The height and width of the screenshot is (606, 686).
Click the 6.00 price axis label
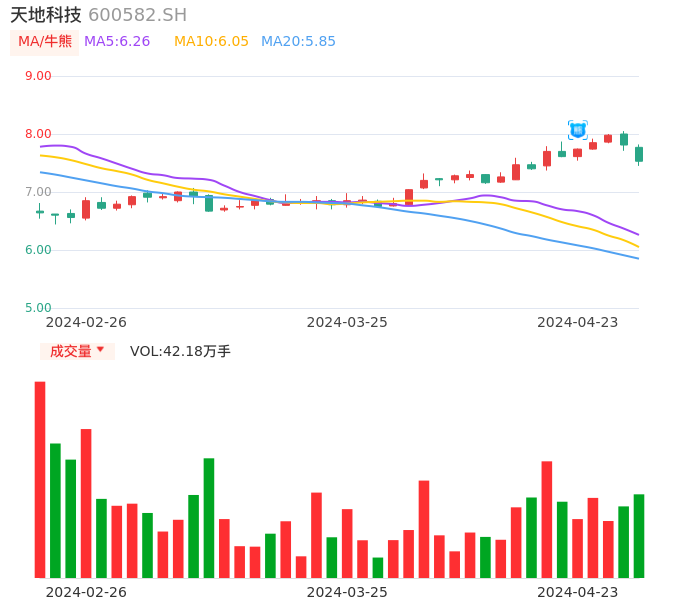(38, 250)
